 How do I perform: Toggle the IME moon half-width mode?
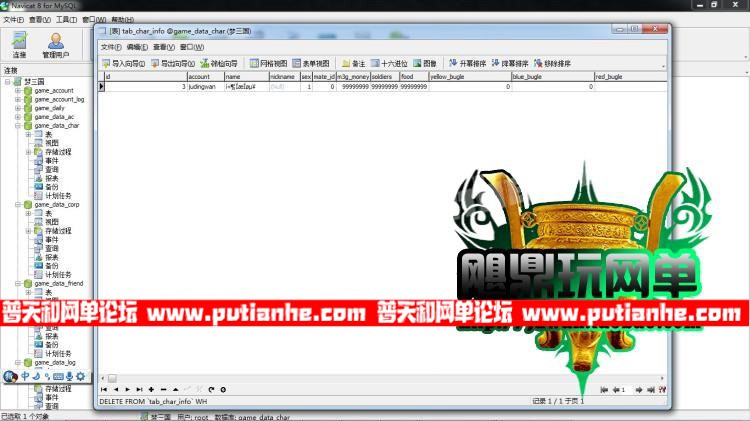[x=36, y=377]
